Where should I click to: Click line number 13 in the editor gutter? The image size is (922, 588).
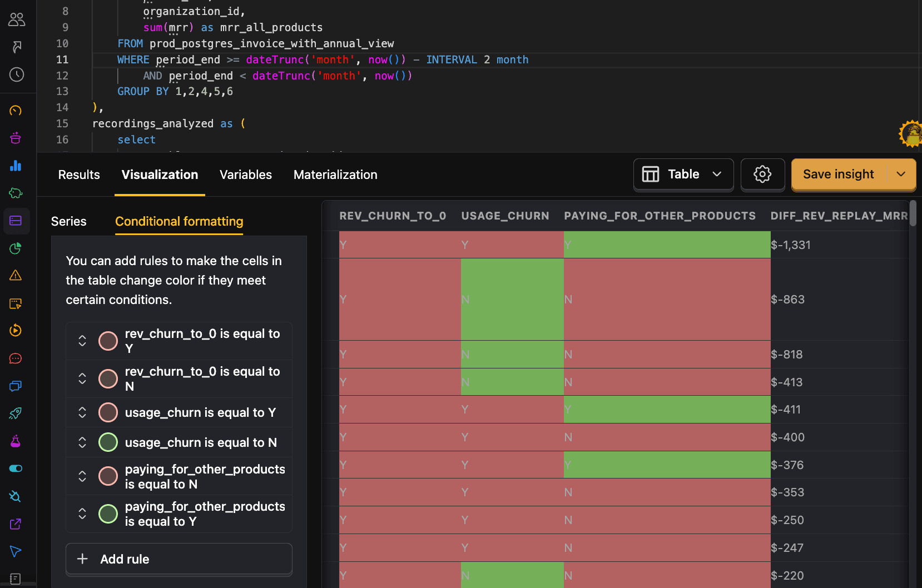point(62,91)
